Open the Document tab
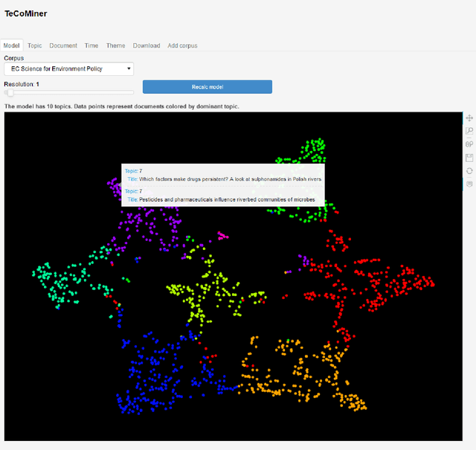Viewport: 476px width, 450px height. pyautogui.click(x=63, y=45)
